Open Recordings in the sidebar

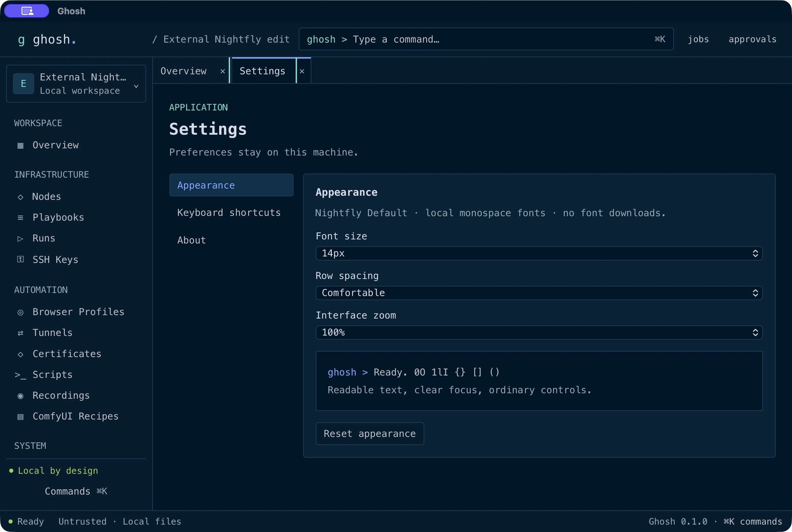coord(76,396)
